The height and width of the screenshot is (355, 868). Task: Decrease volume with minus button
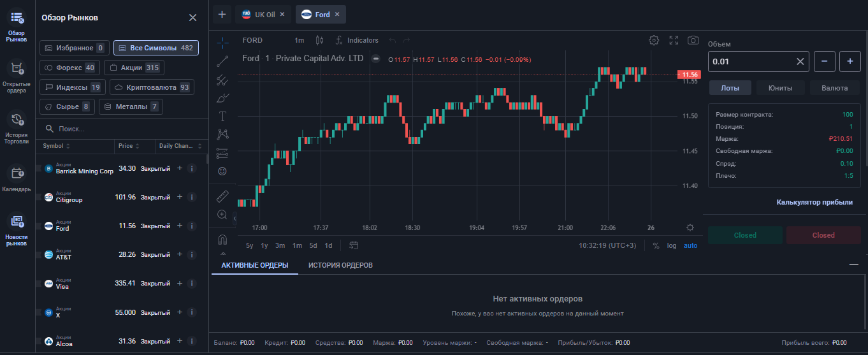825,62
